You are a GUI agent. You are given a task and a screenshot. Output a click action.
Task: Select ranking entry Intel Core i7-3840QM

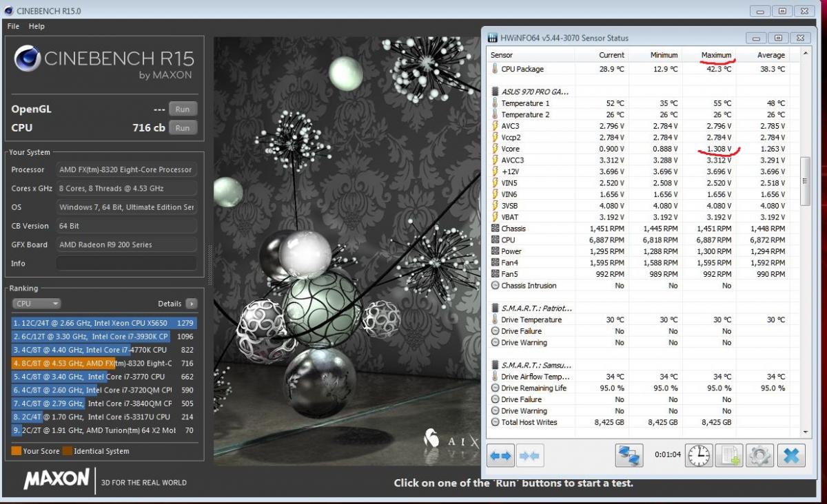(x=104, y=403)
